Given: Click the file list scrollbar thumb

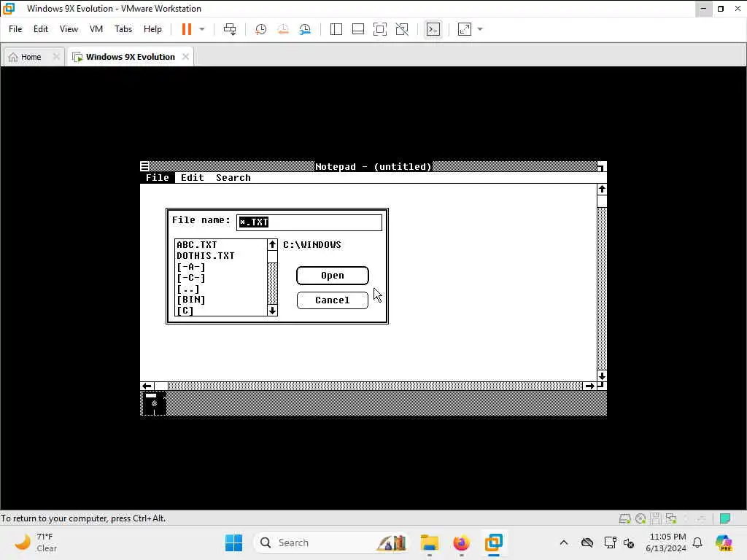Looking at the screenshot, I should point(272,257).
